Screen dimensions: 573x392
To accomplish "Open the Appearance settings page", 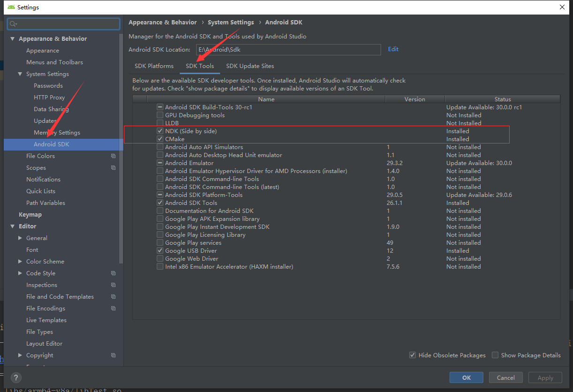I will [x=43, y=51].
